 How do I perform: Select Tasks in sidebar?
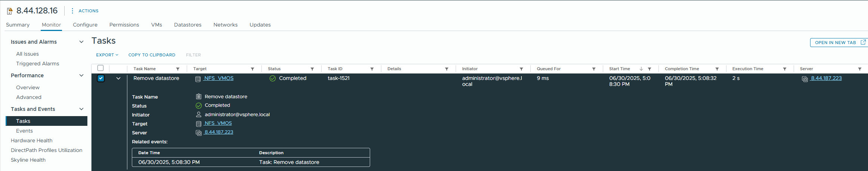click(x=47, y=121)
